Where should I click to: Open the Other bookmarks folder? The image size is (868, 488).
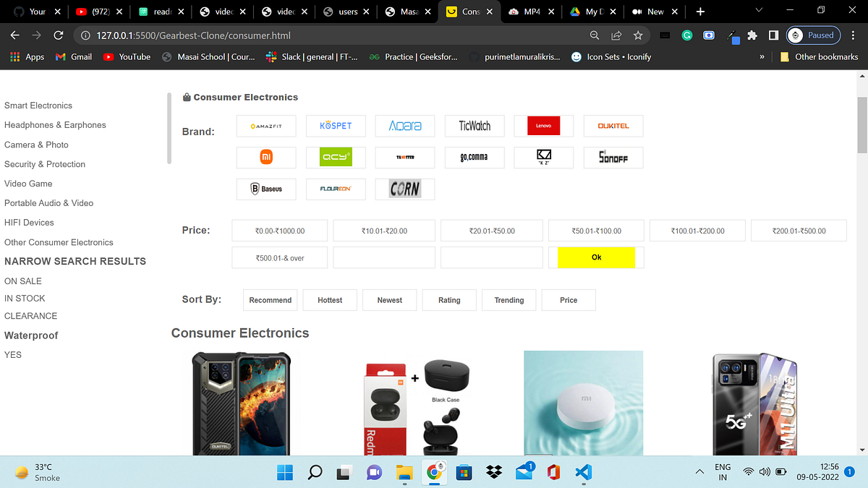tap(819, 56)
